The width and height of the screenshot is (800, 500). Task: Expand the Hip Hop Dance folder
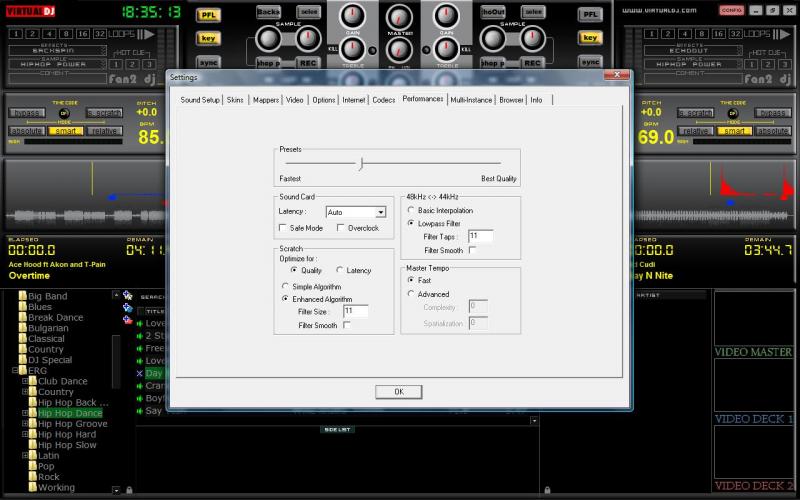pos(24,413)
